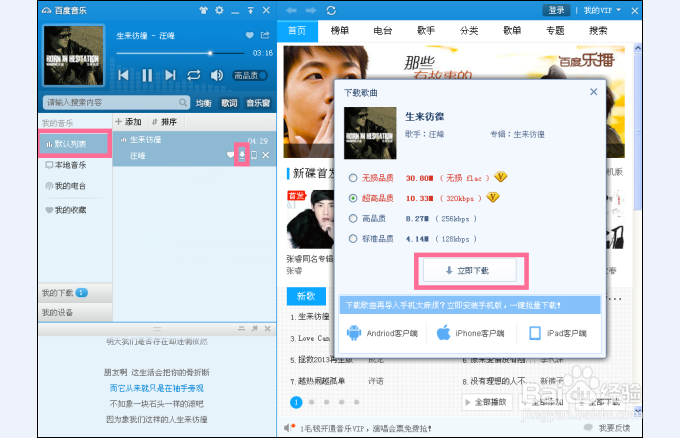This screenshot has width=680, height=438.
Task: Open 我的下载 section
Action: tap(75, 293)
